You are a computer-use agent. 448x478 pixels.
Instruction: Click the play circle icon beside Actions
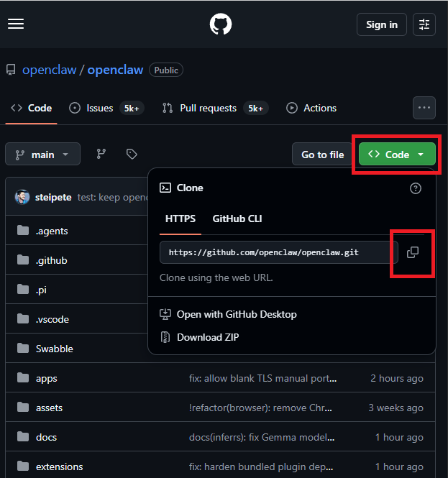[x=292, y=108]
